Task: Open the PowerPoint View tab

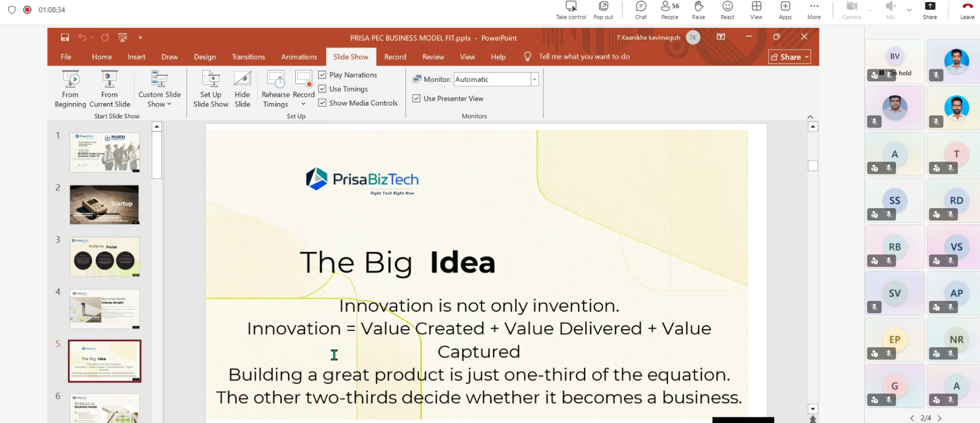Action: (x=467, y=57)
